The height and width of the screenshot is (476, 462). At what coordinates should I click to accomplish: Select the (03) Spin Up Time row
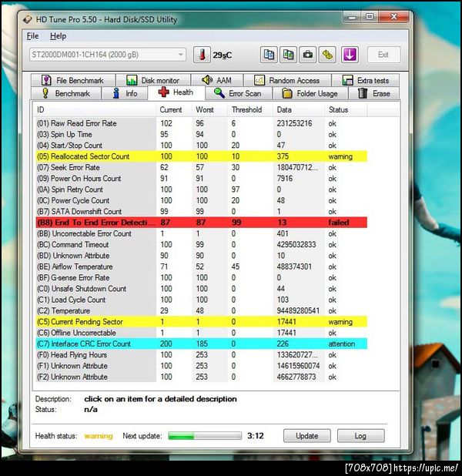(x=201, y=135)
